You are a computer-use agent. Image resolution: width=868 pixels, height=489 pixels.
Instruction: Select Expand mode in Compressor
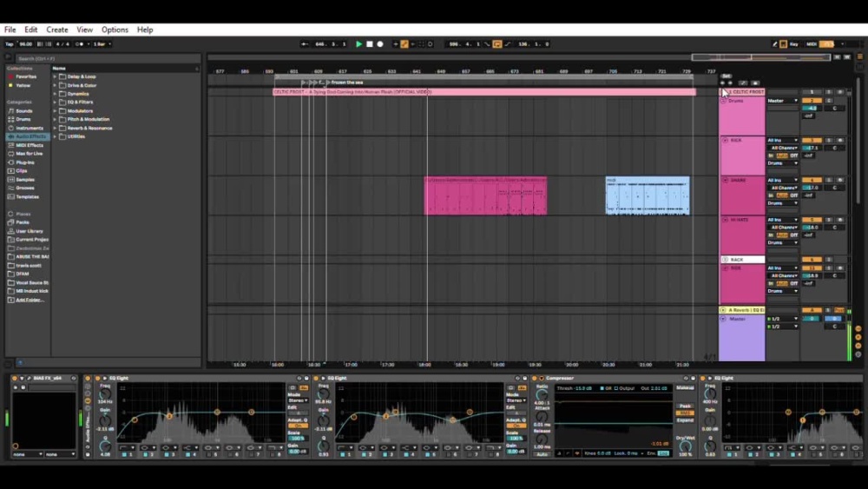(x=685, y=420)
